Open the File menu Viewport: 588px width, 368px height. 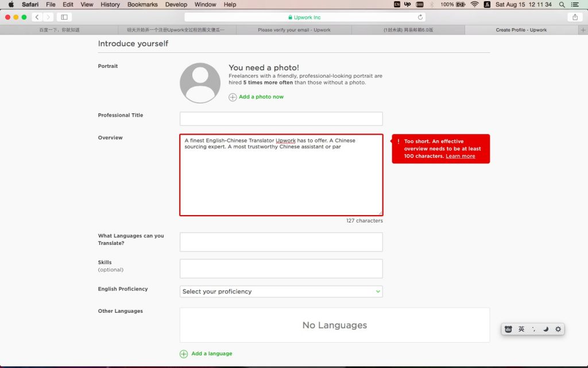51,5
